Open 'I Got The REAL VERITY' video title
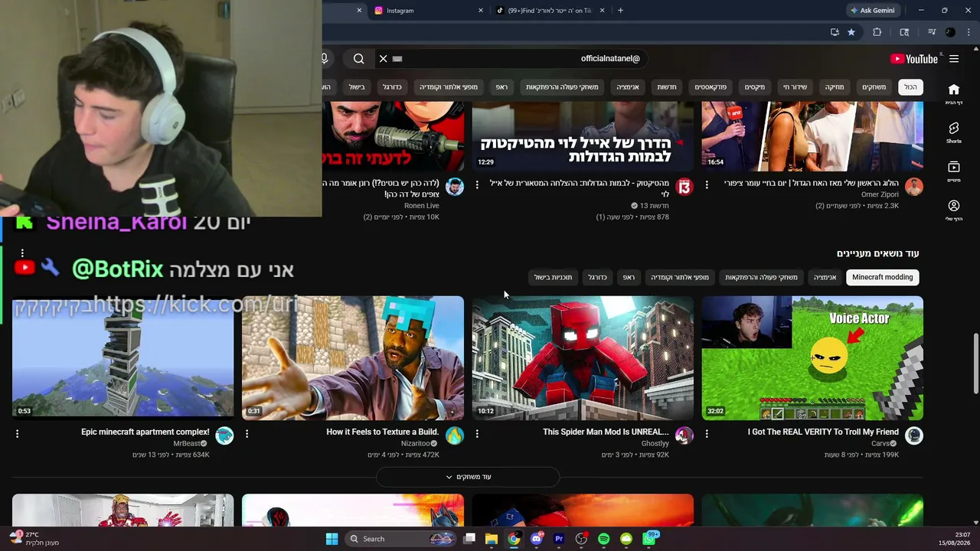980x551 pixels. coord(823,432)
